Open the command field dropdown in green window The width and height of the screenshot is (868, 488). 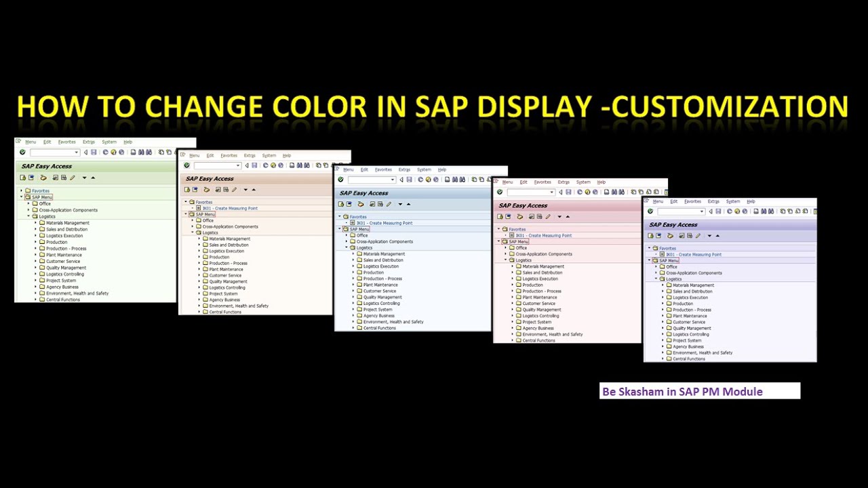tap(76, 152)
